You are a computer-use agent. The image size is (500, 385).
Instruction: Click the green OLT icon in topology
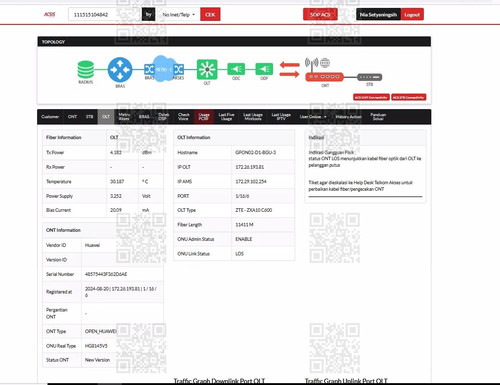[x=207, y=69]
